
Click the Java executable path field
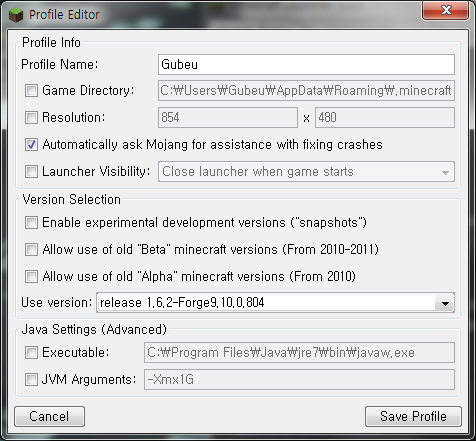tap(299, 352)
